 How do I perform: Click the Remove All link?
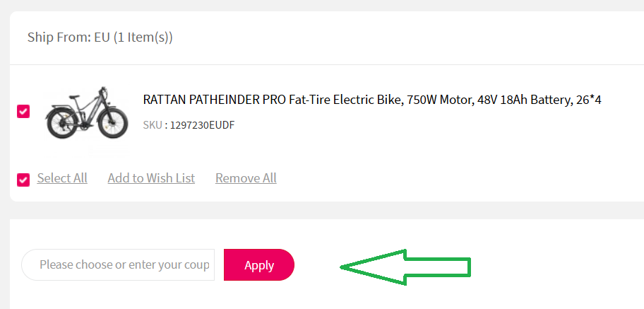246,178
